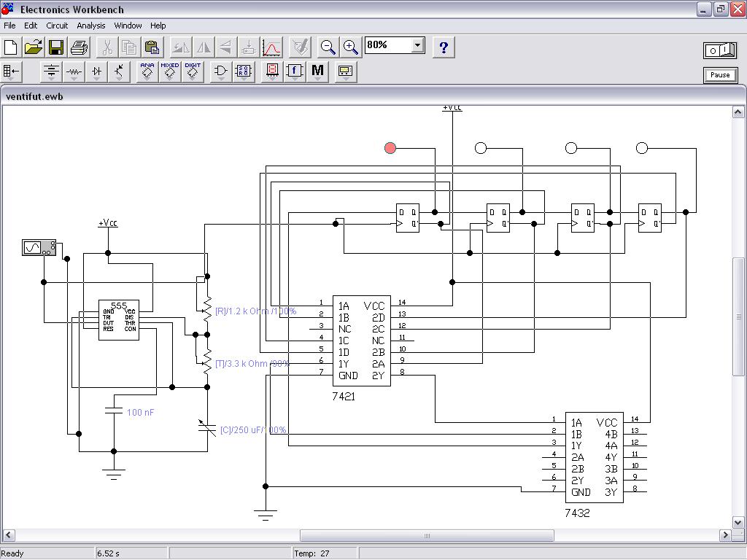Screen dimensions: 747x560
Task: Open the Favorites parts bin
Action: (x=11, y=71)
